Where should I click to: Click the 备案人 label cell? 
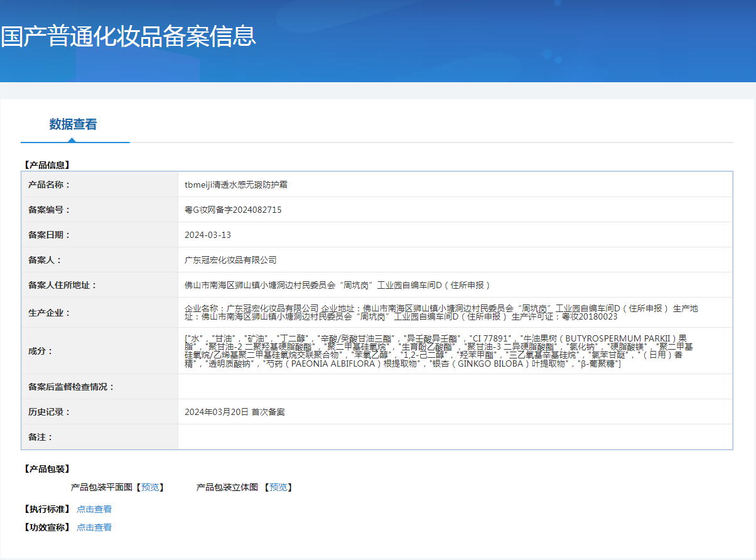click(100, 260)
